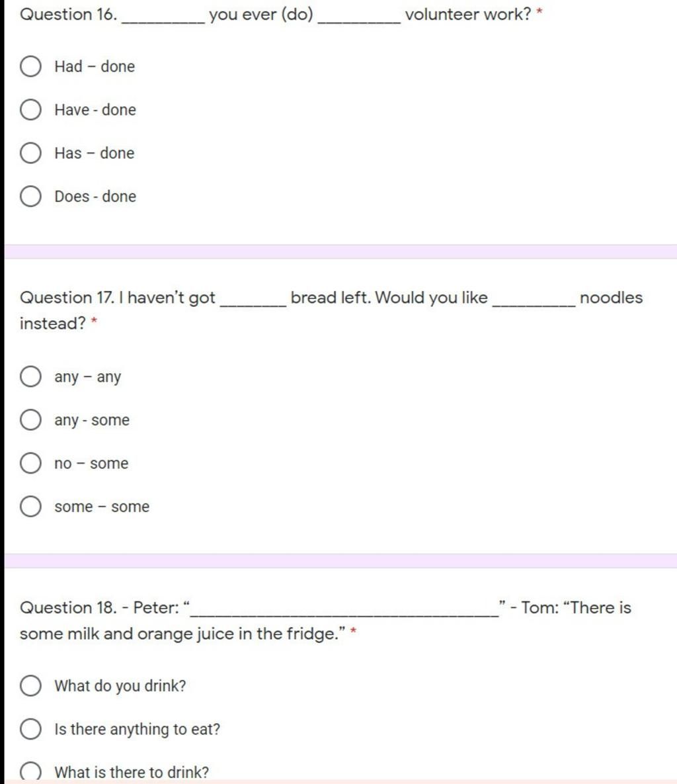Screen dimensions: 677x784
Task: Click the "Does - done" label text
Action: tap(95, 196)
